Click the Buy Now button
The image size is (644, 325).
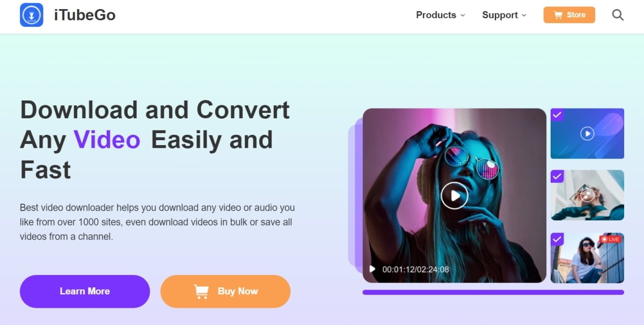(225, 291)
